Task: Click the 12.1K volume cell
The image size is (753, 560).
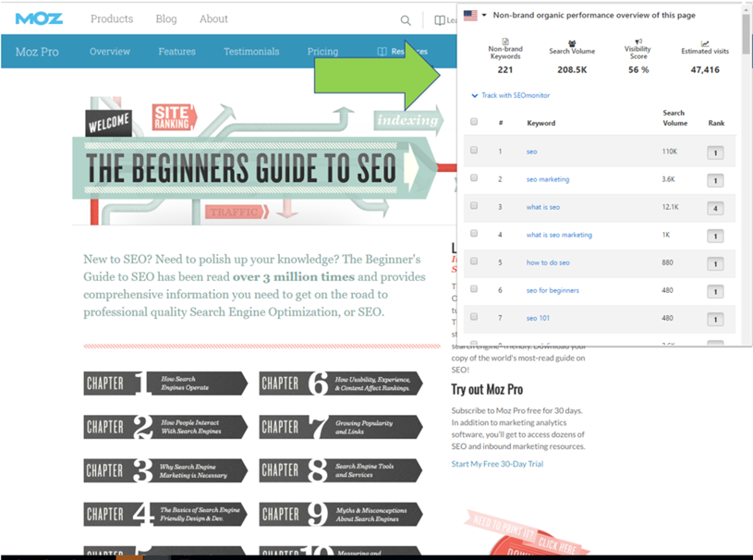Action: (671, 207)
